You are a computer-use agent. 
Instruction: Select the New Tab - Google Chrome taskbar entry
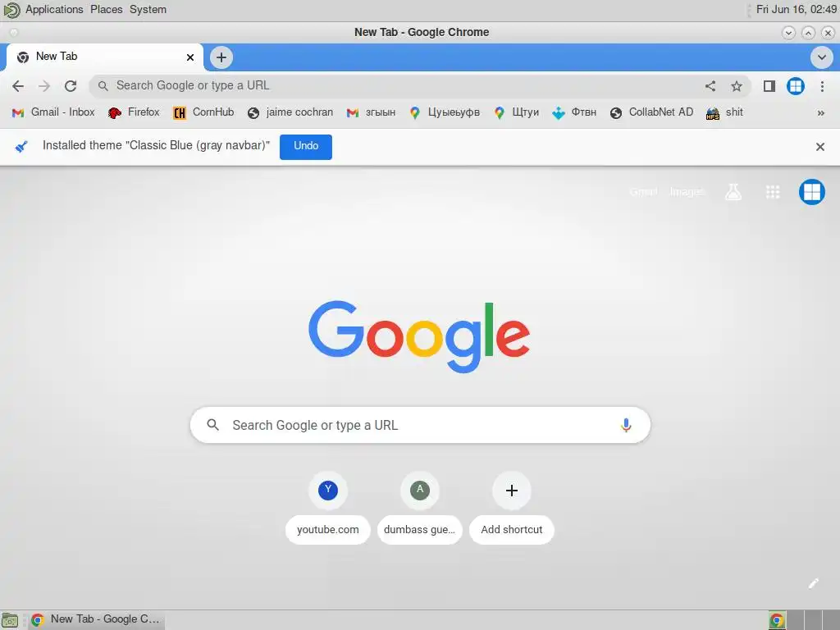[x=97, y=620]
